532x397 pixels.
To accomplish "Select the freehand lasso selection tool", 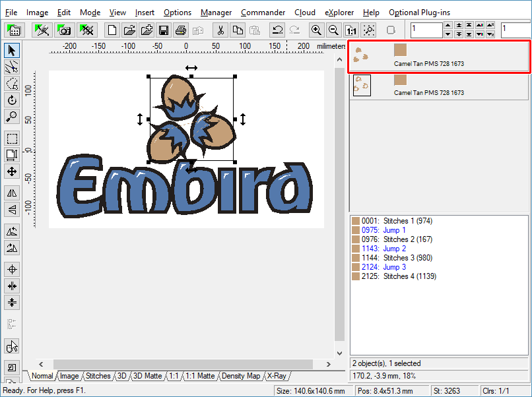I will coord(12,83).
